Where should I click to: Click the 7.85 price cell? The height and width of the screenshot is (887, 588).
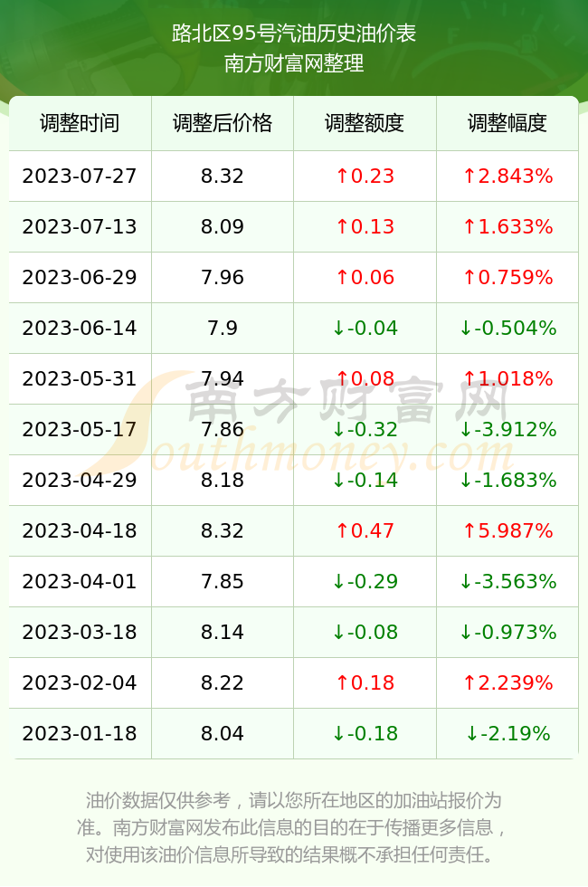223,581
